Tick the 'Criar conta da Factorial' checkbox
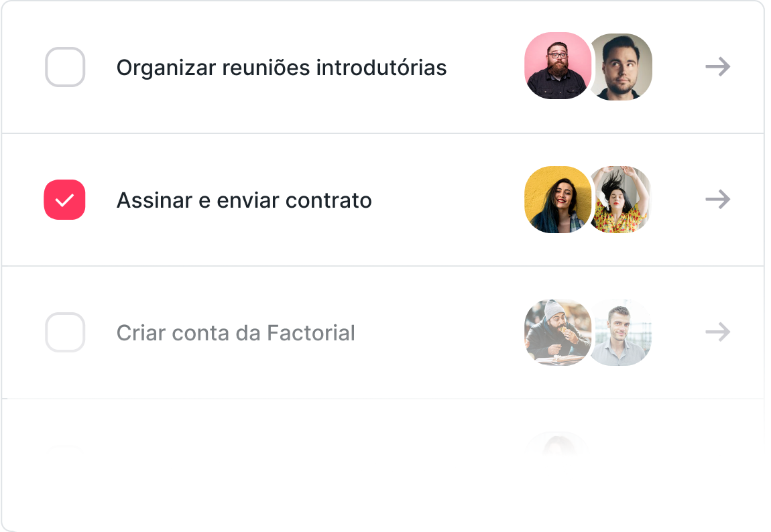Viewport: 771px width, 532px height. 65,332
